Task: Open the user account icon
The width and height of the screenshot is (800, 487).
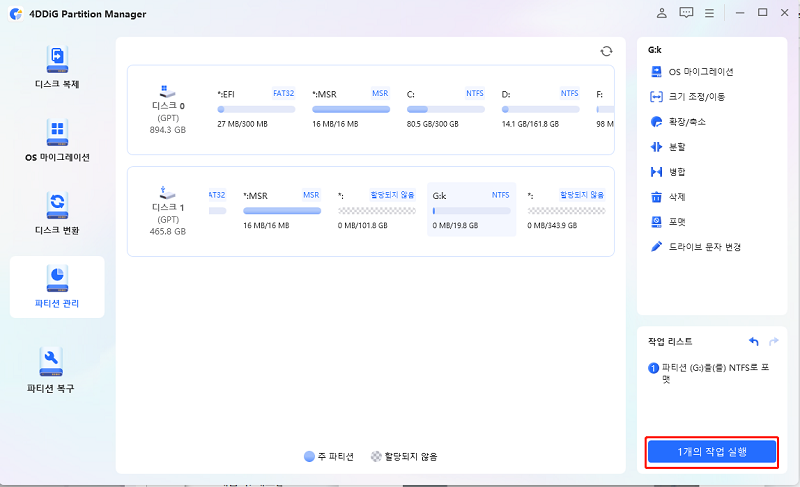Action: (661, 13)
